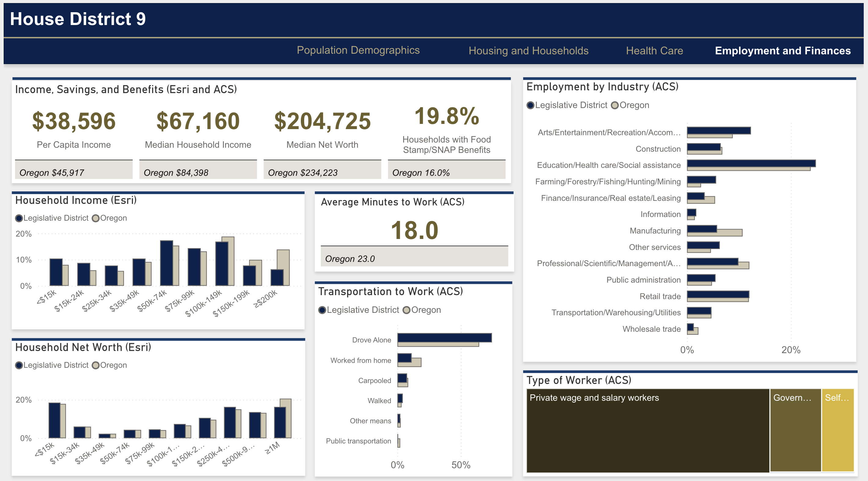Click Oregon legend dot in Transportation to Work
Screen dimensions: 868x481
407,310
